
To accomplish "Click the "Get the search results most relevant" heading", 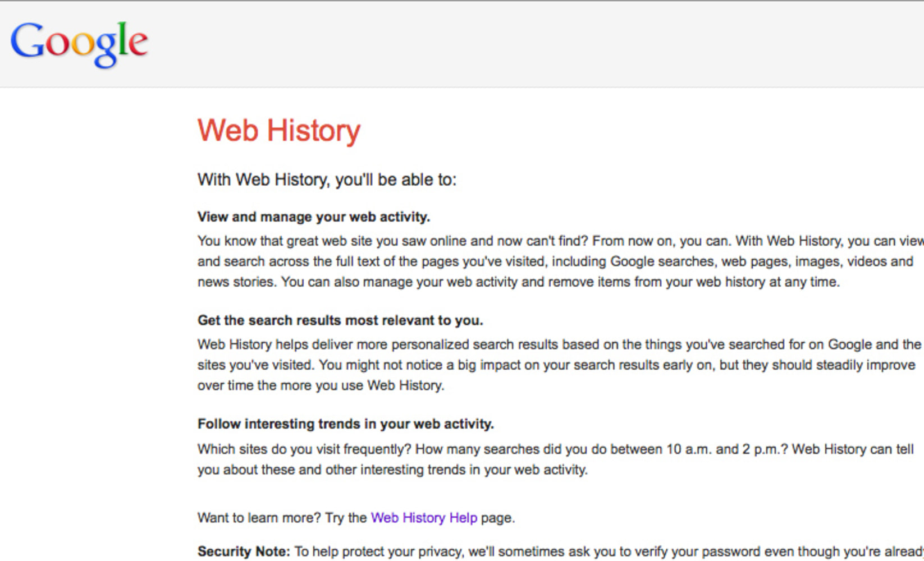I will (340, 320).
